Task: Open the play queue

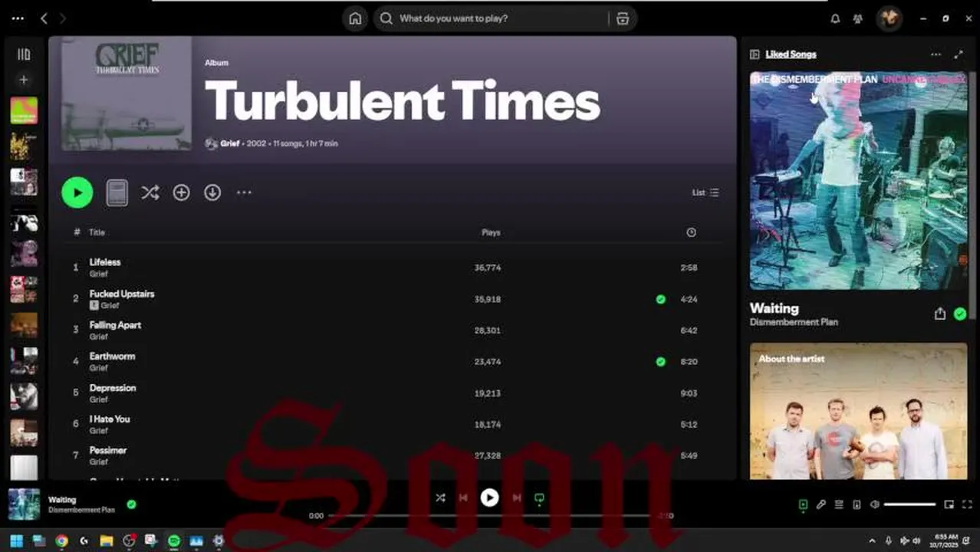Action: point(839,504)
